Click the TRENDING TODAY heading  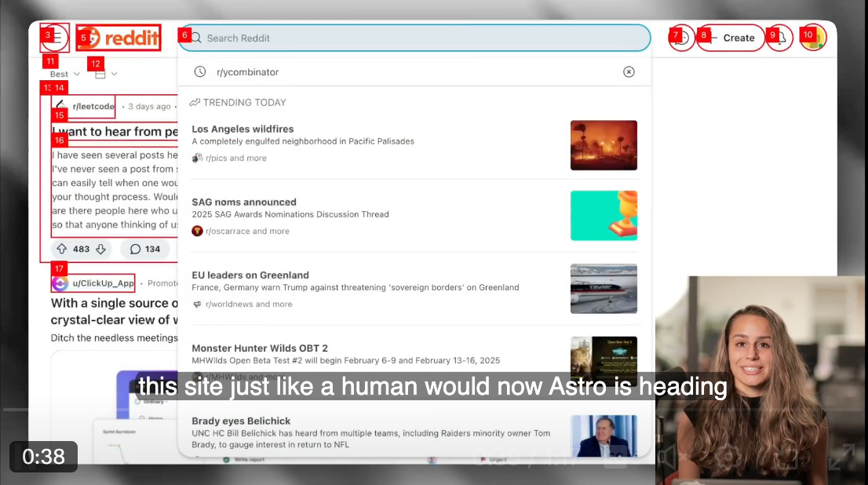coord(238,103)
